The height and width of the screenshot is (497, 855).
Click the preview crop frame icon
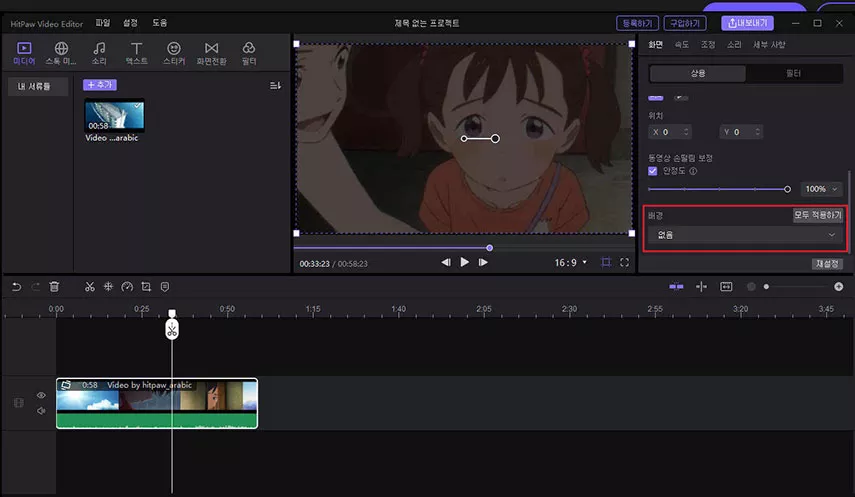[x=606, y=262]
